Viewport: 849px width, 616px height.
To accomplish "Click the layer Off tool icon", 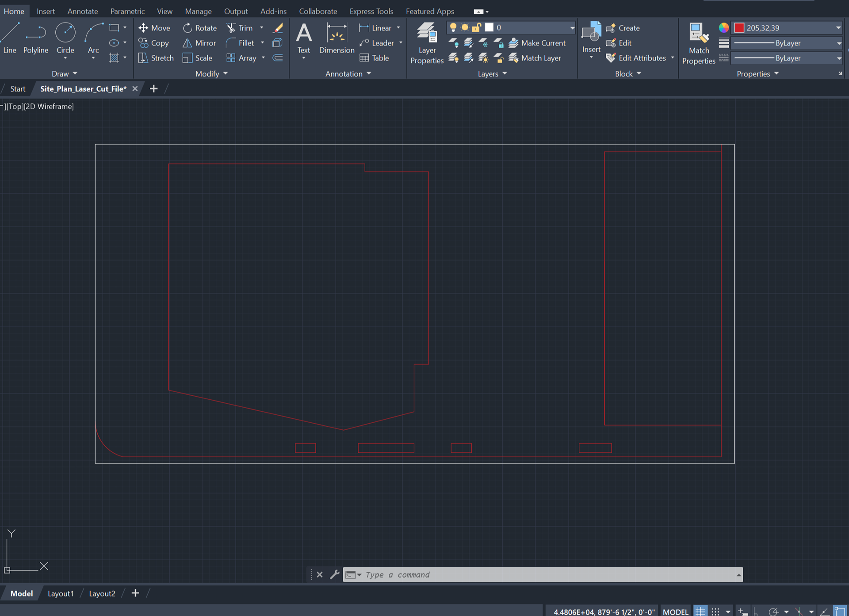I will [453, 43].
